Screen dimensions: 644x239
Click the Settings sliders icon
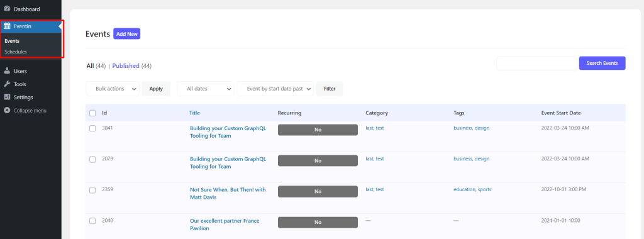point(7,97)
